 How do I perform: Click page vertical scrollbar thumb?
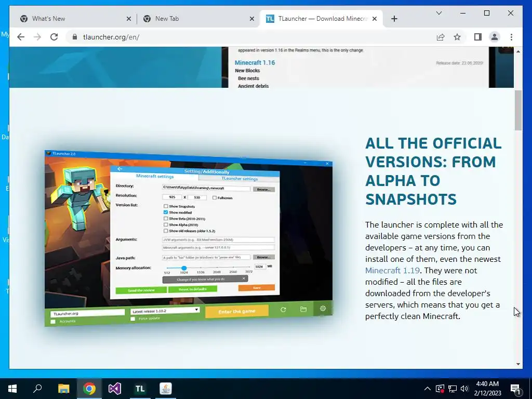(x=518, y=110)
